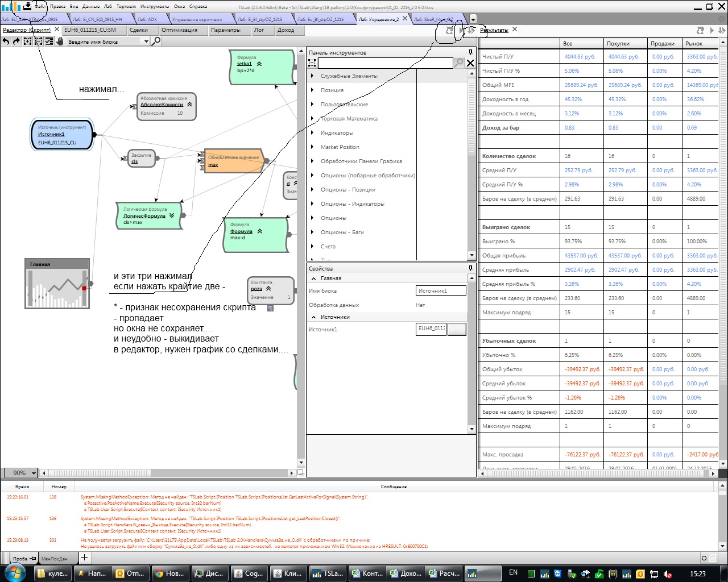The image size is (728, 582).
Task: Open the Торговля menu
Action: 126,6
